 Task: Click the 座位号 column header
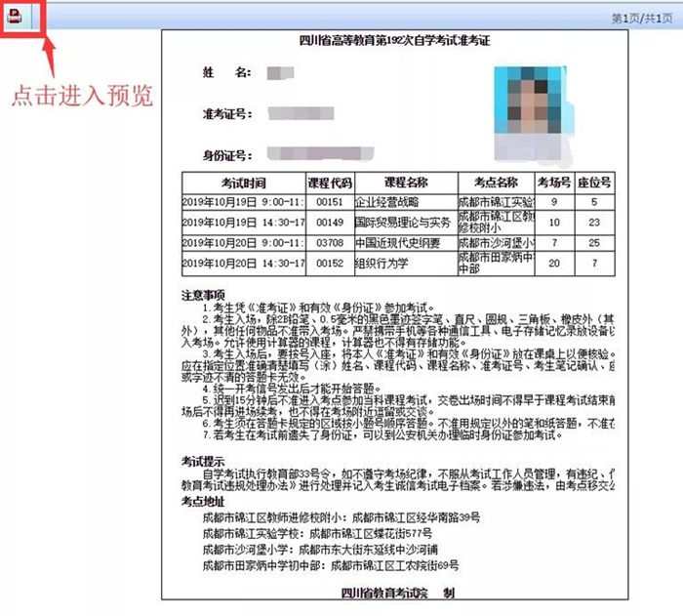(x=594, y=183)
